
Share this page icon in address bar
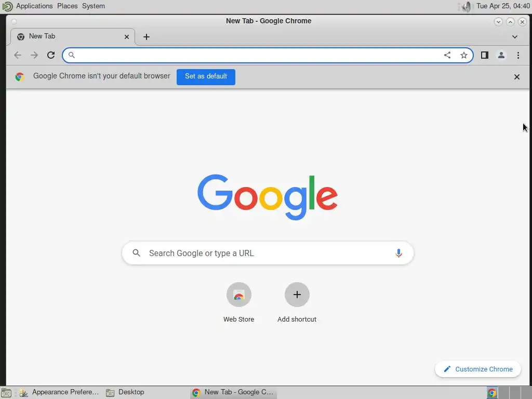click(447, 55)
